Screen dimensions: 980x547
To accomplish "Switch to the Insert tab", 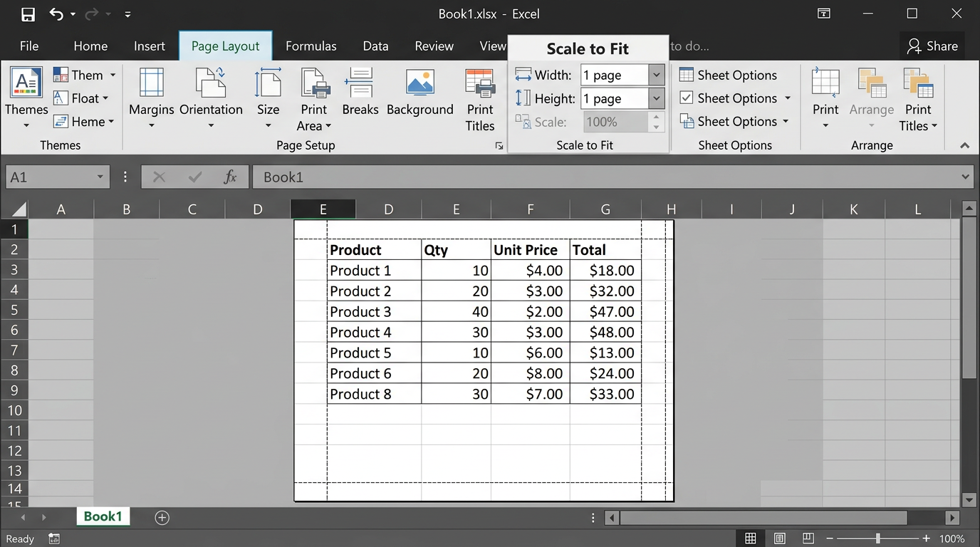I will pyautogui.click(x=149, y=46).
